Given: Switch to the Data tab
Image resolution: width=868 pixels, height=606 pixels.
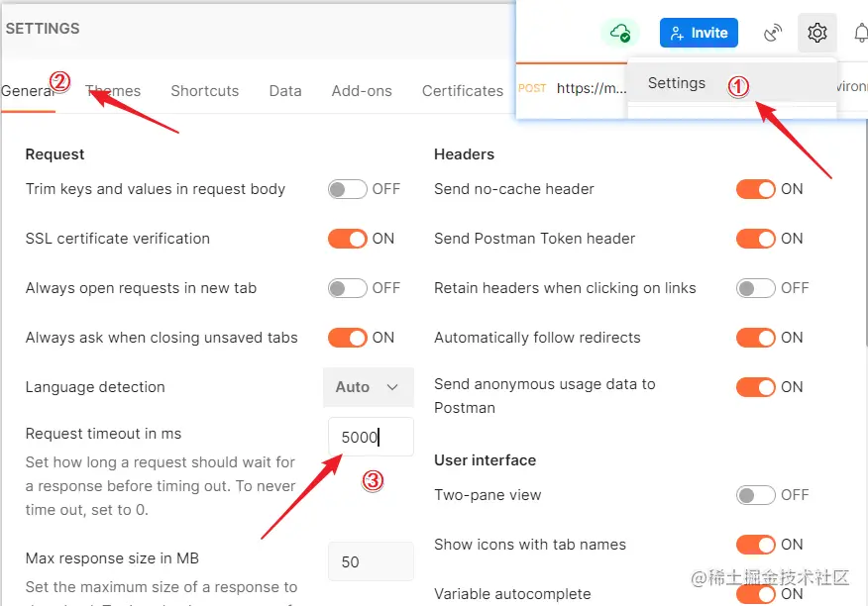Looking at the screenshot, I should point(285,90).
